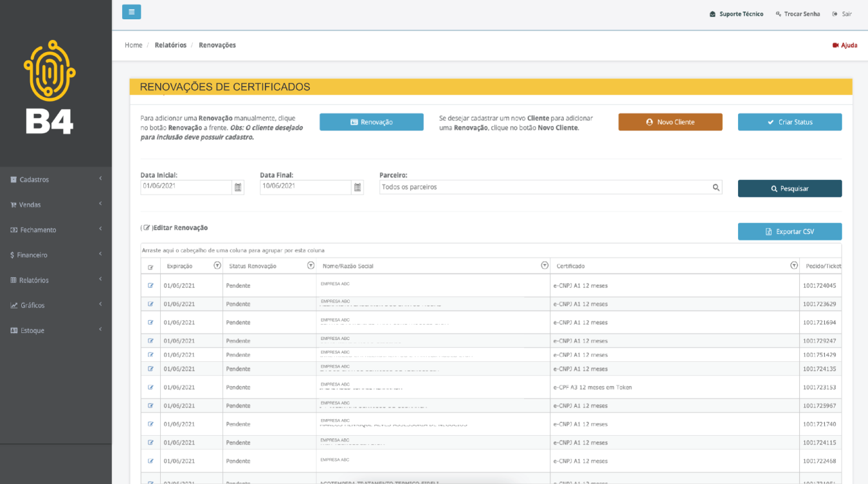Edit renewal for ticket 1001723629
The height and width of the screenshot is (484, 868).
tap(150, 303)
